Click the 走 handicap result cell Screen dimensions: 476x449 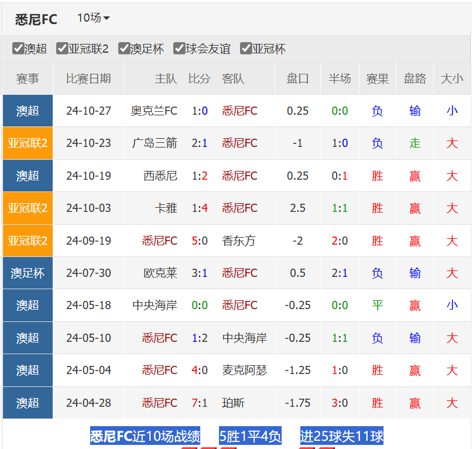pos(415,143)
